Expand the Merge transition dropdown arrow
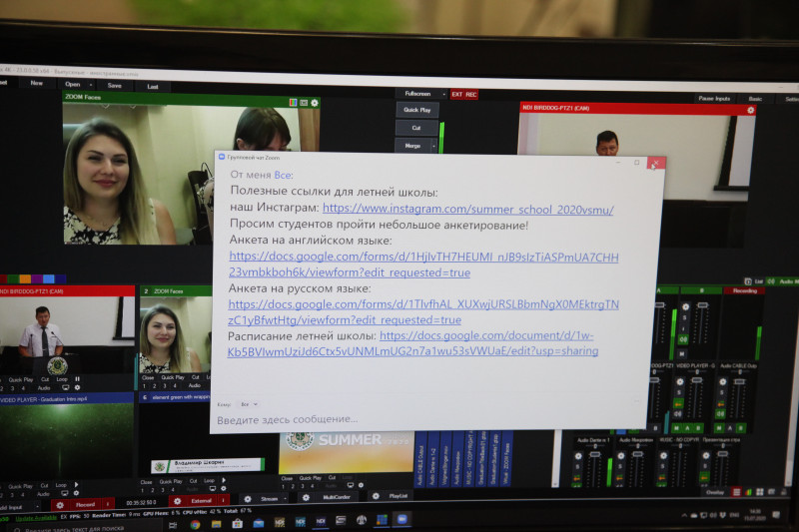 click(434, 146)
